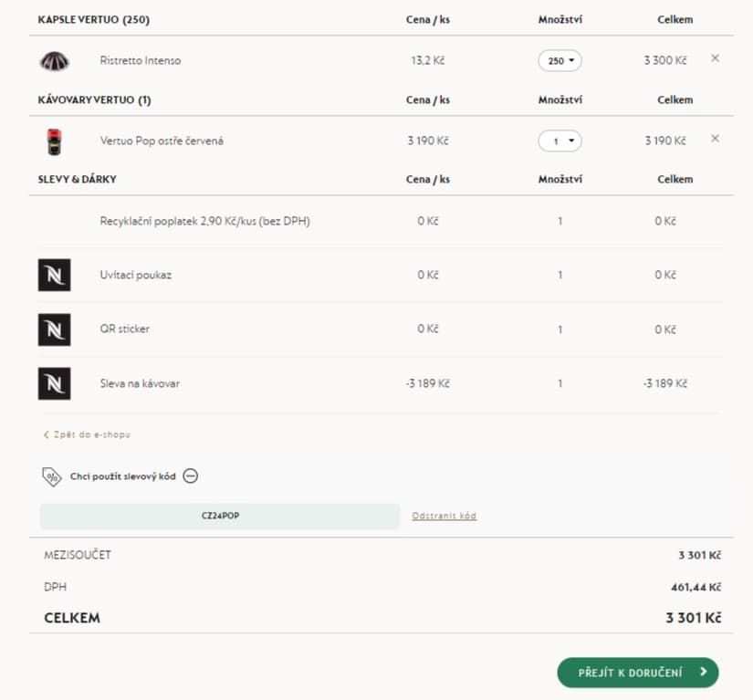The width and height of the screenshot is (753, 700).
Task: Click the percent discount tag icon
Action: [52, 476]
